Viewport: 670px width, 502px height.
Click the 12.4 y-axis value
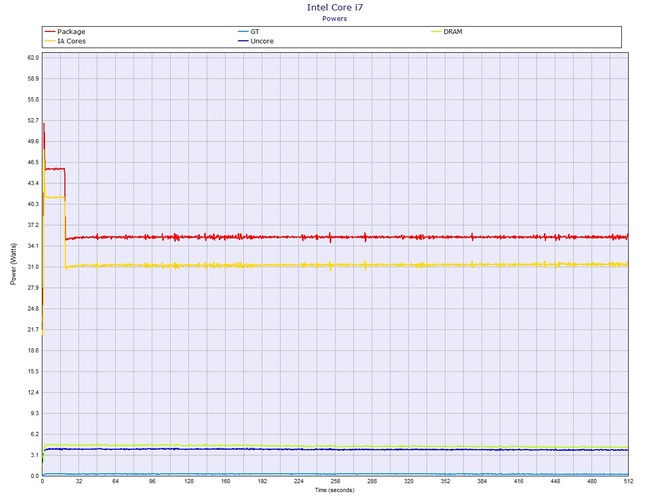(x=33, y=393)
